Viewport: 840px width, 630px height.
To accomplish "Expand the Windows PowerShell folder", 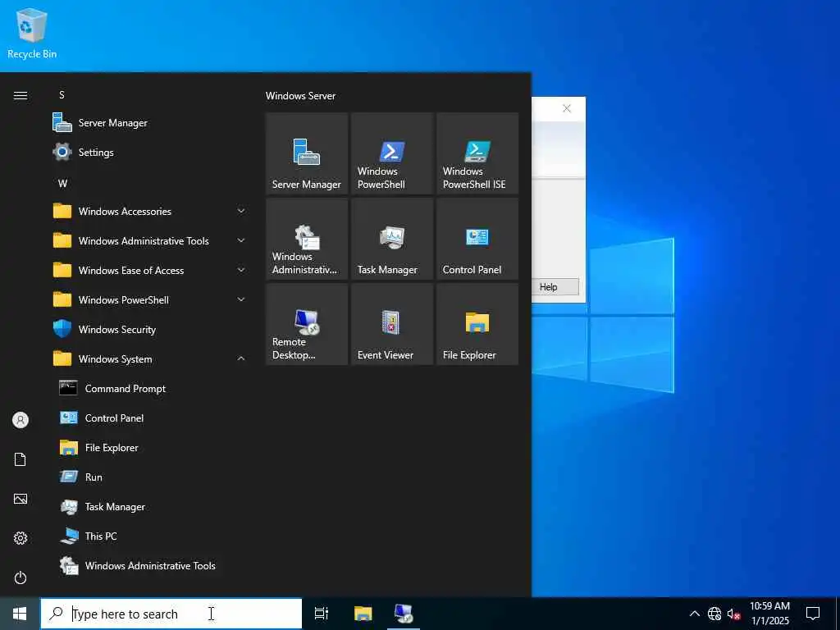I will [x=150, y=299].
